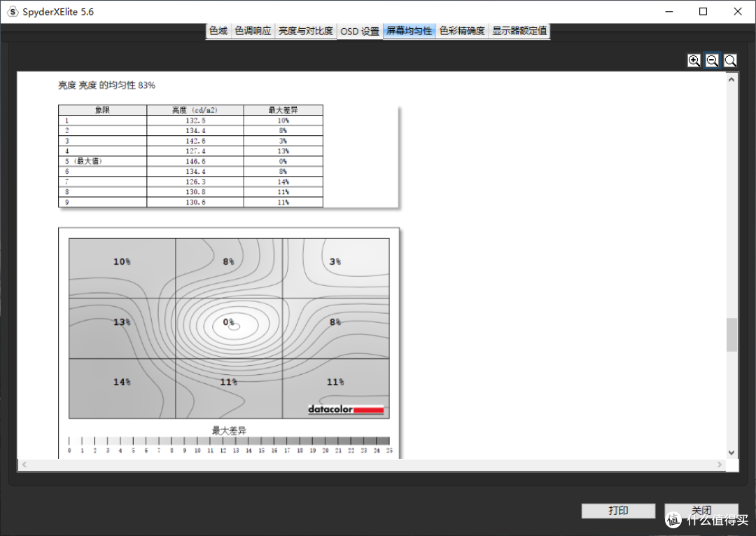This screenshot has height=536, width=756.
Task: Maximize the SpyderXElite window
Action: pyautogui.click(x=703, y=12)
